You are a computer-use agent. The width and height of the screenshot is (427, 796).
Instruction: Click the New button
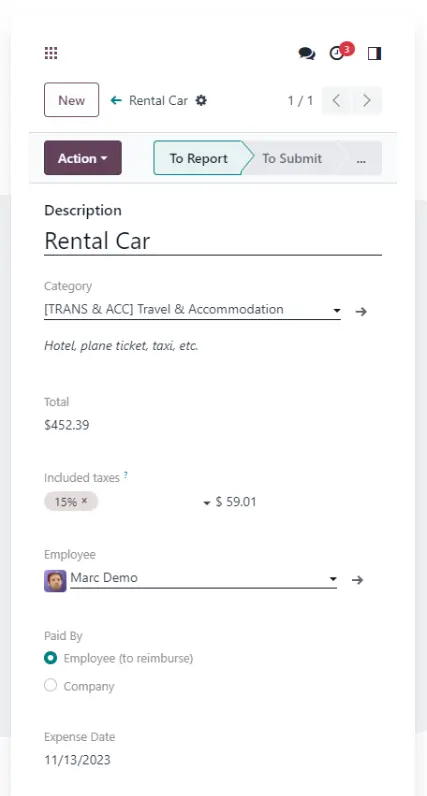click(x=72, y=100)
